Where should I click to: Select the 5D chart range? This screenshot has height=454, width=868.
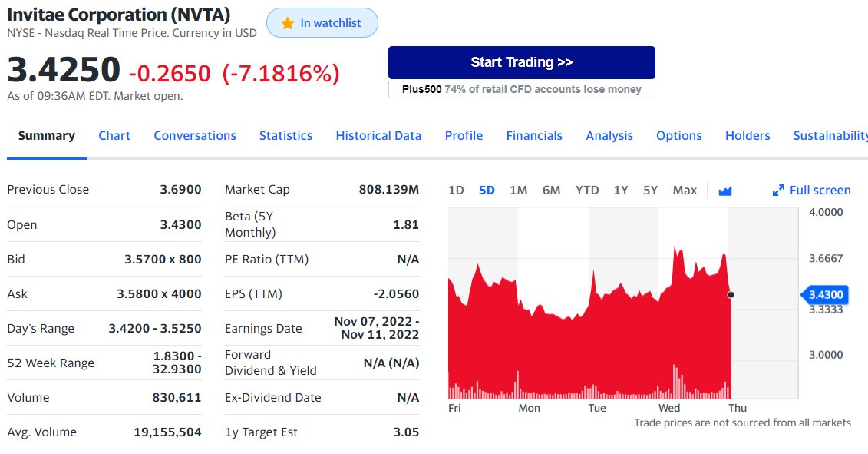click(487, 191)
